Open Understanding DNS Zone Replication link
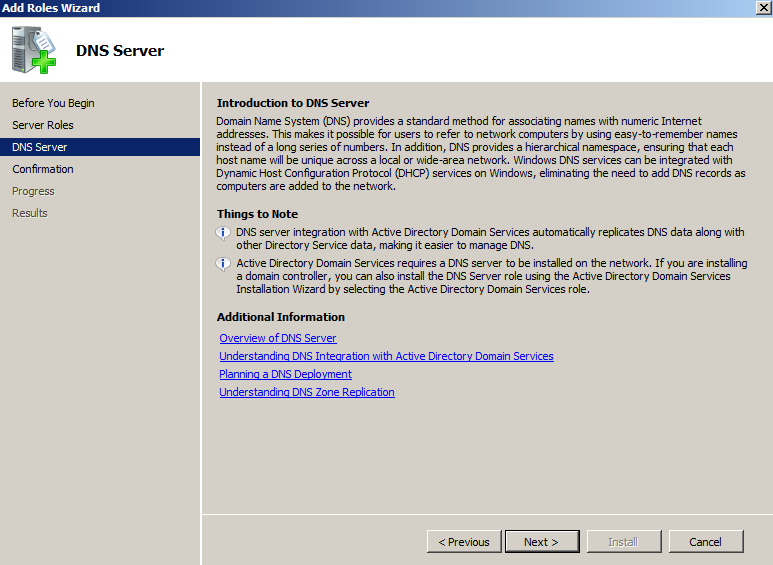The image size is (773, 565). pyautogui.click(x=307, y=392)
